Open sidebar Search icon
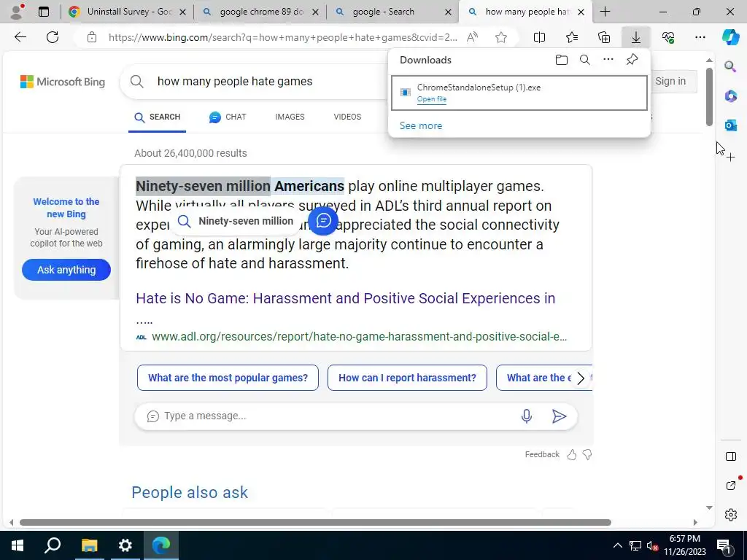Image resolution: width=747 pixels, height=560 pixels. [x=730, y=66]
